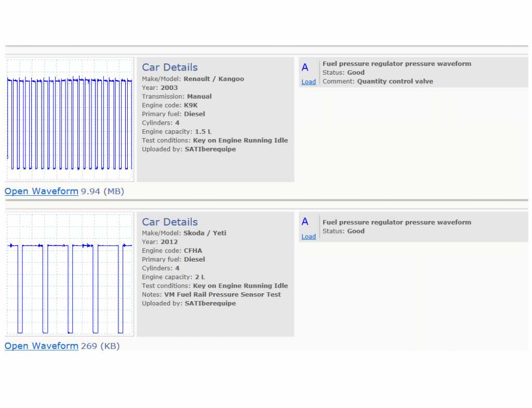The height and width of the screenshot is (408, 532).
Task: Click the Status Good text for Skoda
Action: pyautogui.click(x=343, y=231)
